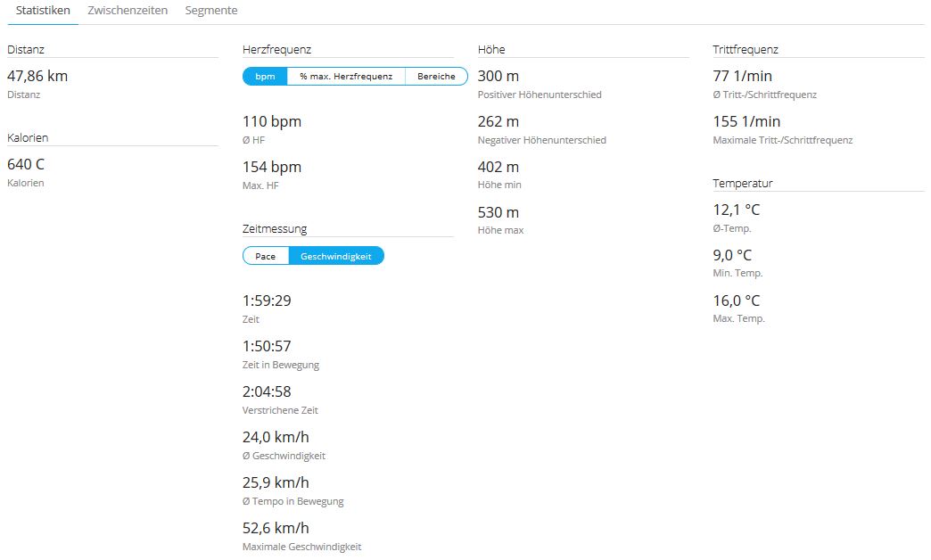Click the Verstrichene Zeit label
Image resolution: width=931 pixels, height=560 pixels.
(280, 410)
